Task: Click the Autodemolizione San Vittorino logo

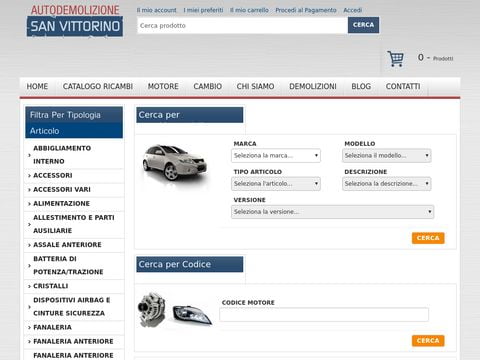Action: [x=75, y=21]
